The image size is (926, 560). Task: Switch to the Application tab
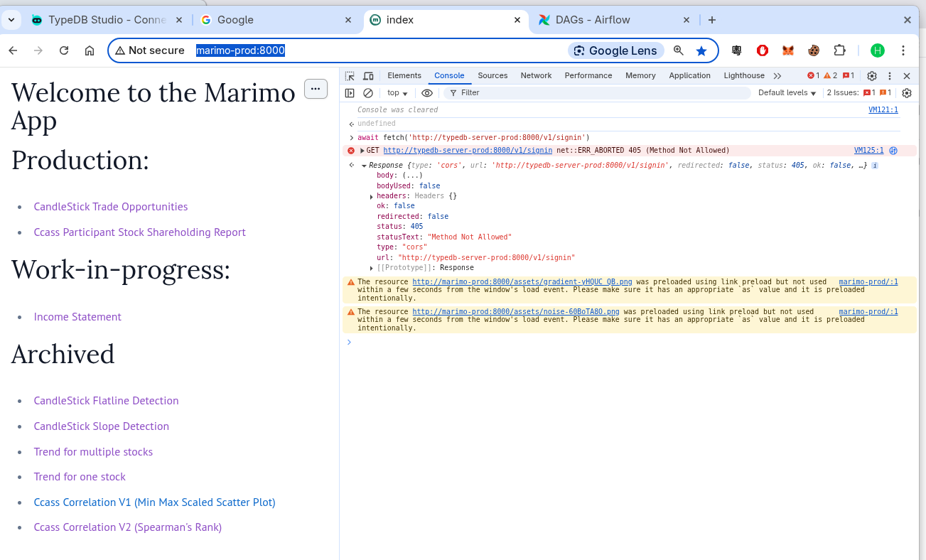pyautogui.click(x=689, y=76)
